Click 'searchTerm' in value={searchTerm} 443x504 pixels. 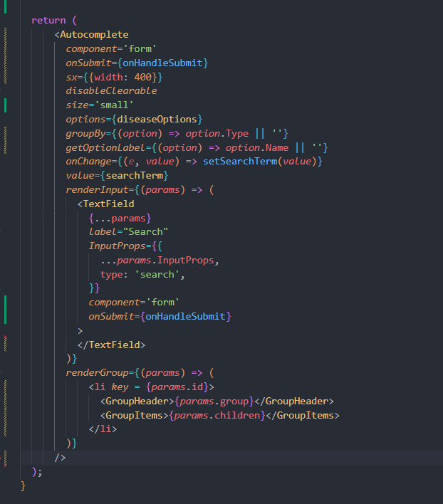click(x=135, y=176)
